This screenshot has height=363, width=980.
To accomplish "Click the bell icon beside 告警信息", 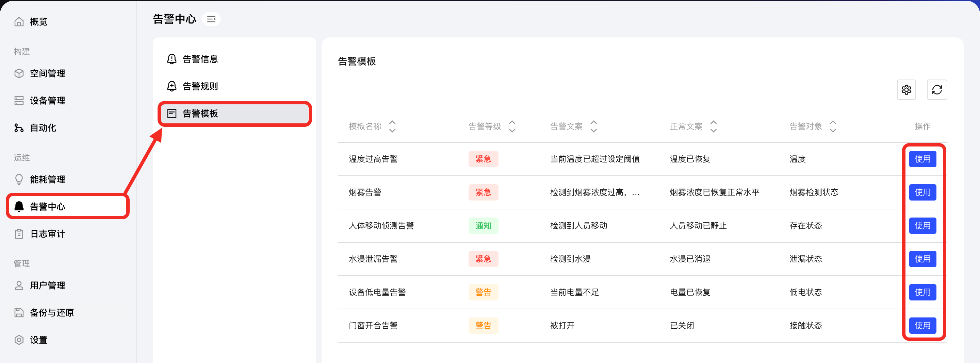I will 172,59.
